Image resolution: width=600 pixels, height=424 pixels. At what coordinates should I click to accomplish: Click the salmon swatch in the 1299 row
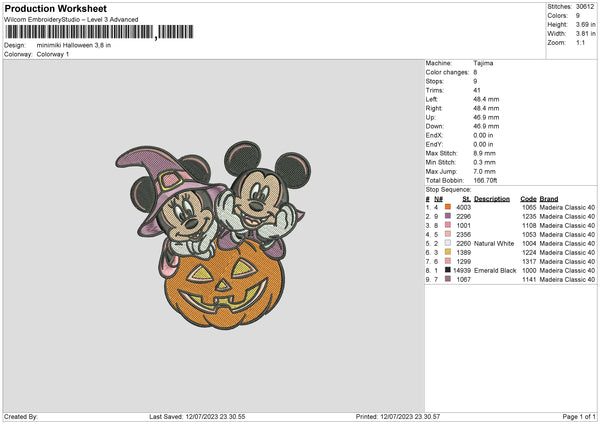[x=448, y=261]
